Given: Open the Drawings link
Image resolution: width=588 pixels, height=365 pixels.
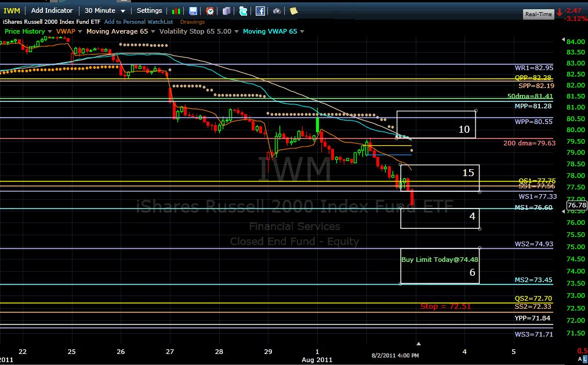Looking at the screenshot, I should coord(193,22).
